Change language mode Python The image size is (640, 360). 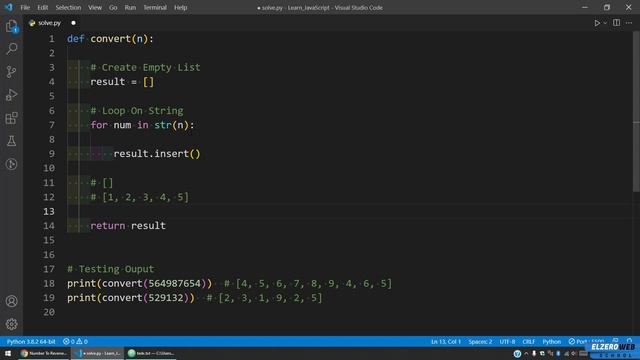tap(551, 342)
